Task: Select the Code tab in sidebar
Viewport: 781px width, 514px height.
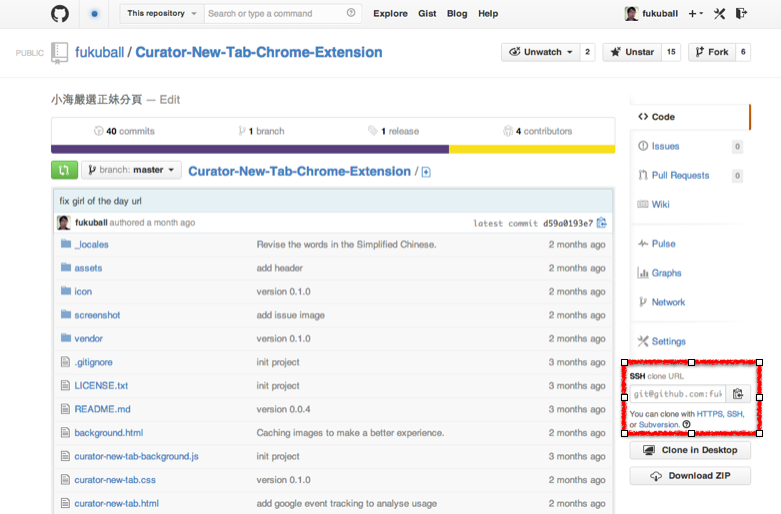Action: coord(690,117)
